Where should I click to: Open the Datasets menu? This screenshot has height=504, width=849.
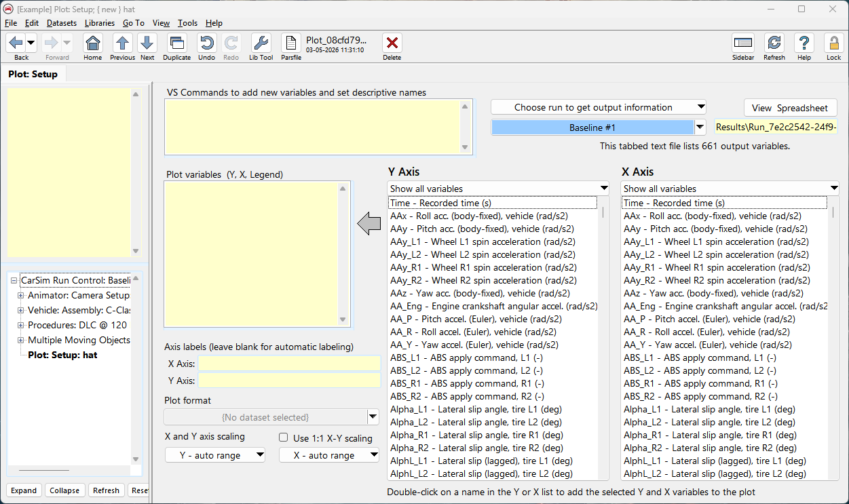[x=61, y=23]
